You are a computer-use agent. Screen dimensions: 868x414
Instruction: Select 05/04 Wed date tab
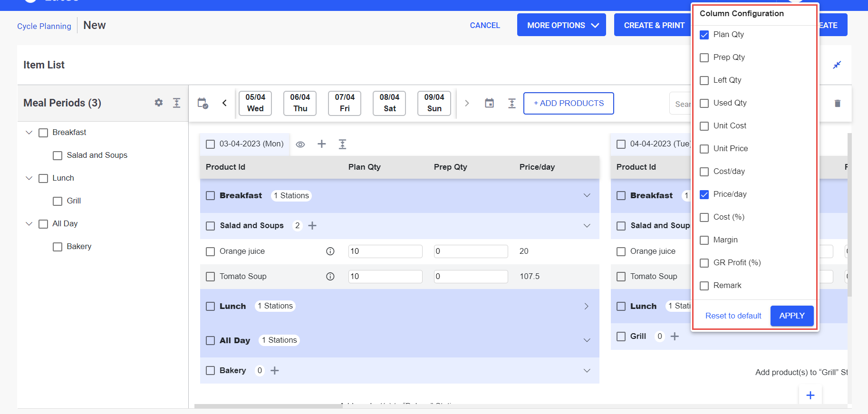click(255, 103)
